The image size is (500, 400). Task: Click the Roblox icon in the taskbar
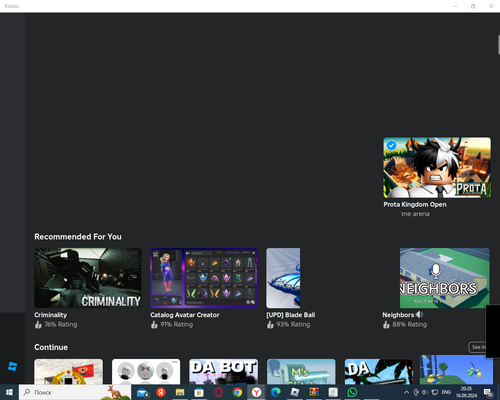tap(295, 392)
